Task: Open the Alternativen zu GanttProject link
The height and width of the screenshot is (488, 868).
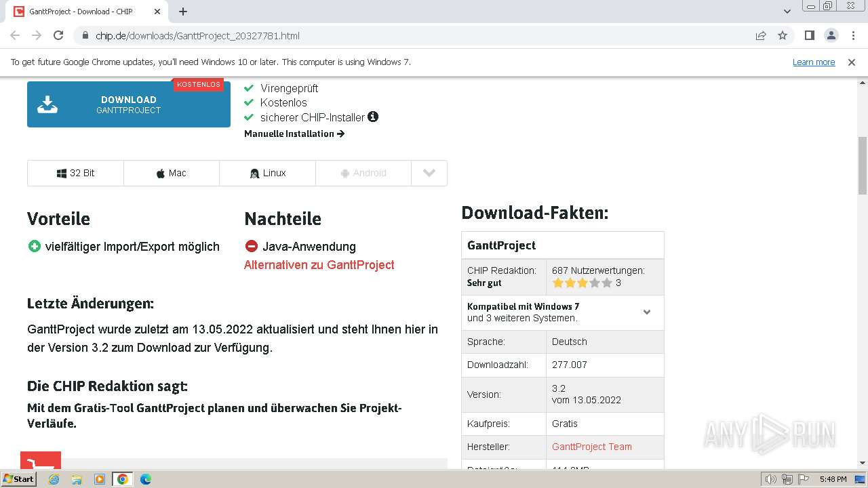Action: click(x=319, y=265)
